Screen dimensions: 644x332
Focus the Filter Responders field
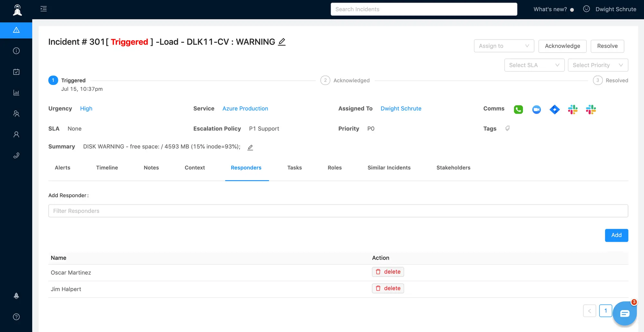[338, 211]
